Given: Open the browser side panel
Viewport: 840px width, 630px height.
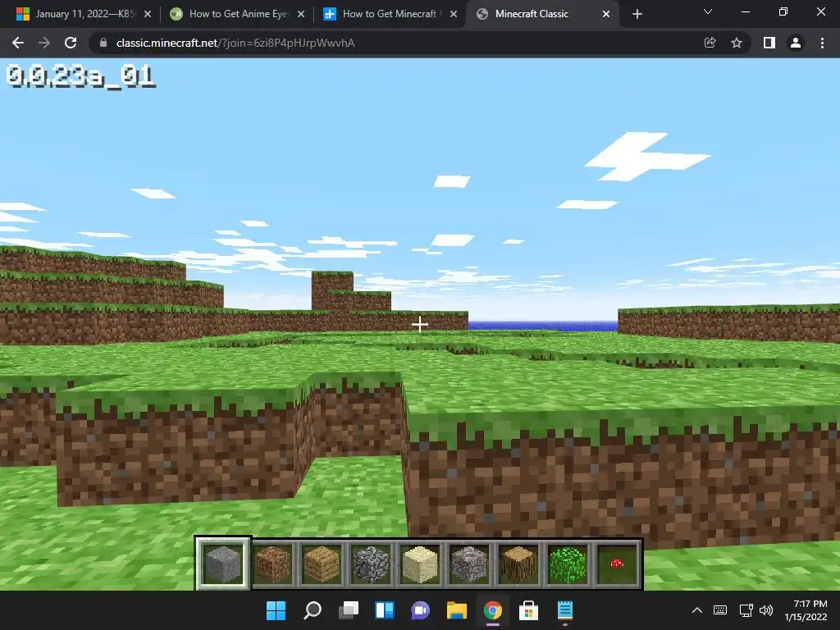Looking at the screenshot, I should 769,43.
